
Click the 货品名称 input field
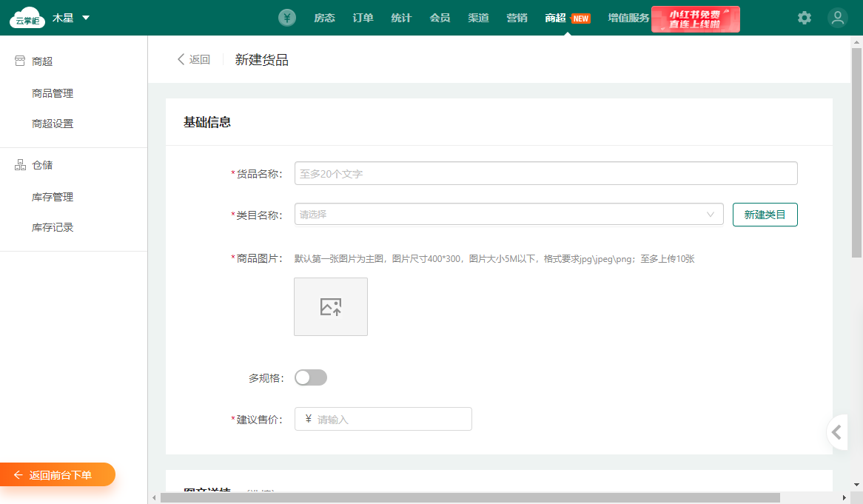pos(545,173)
